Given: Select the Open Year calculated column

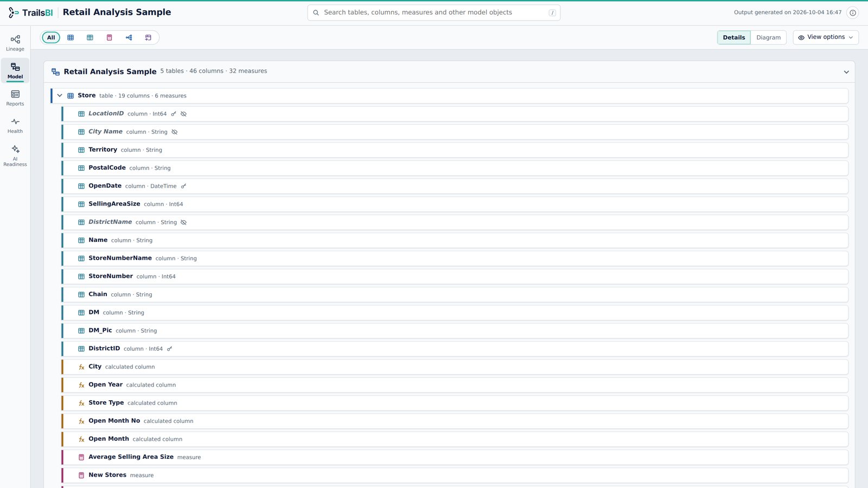Looking at the screenshot, I should pyautogui.click(x=455, y=385).
